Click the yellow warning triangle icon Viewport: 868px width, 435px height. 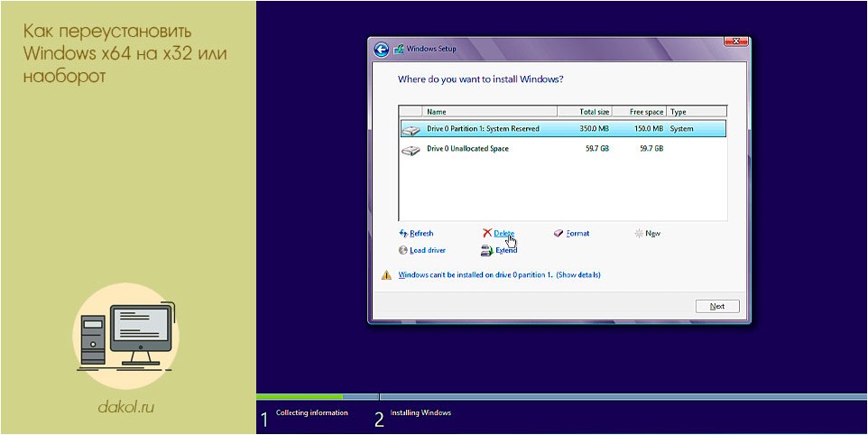point(386,275)
